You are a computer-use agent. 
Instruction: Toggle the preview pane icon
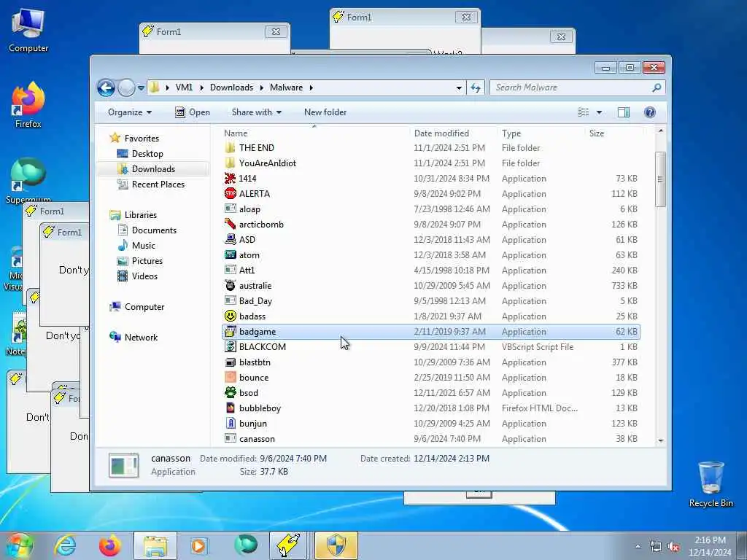(x=624, y=112)
